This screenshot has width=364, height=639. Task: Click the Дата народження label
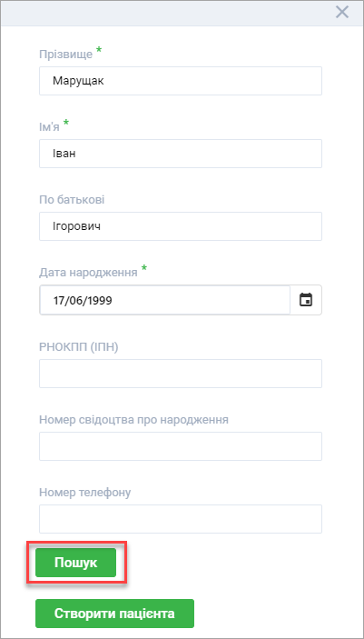pos(88,272)
